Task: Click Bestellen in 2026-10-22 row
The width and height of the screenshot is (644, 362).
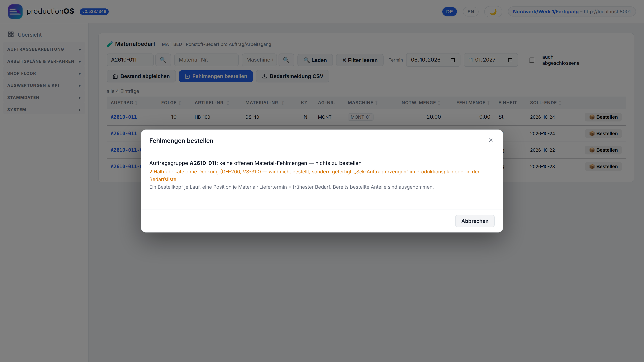Action: [603, 150]
